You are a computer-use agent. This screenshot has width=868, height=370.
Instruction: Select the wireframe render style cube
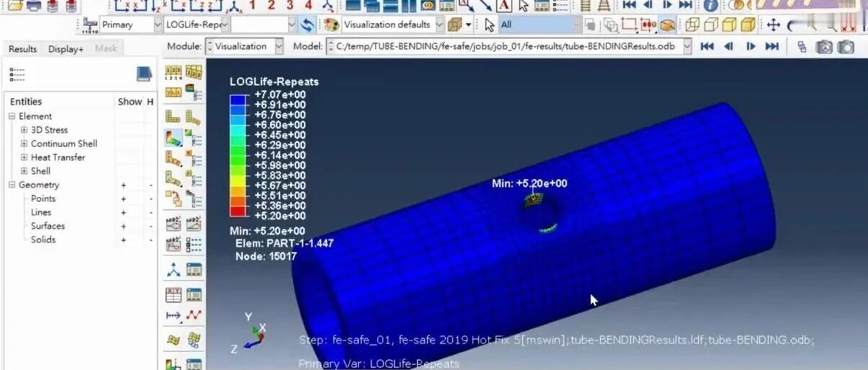pyautogui.click(x=692, y=25)
